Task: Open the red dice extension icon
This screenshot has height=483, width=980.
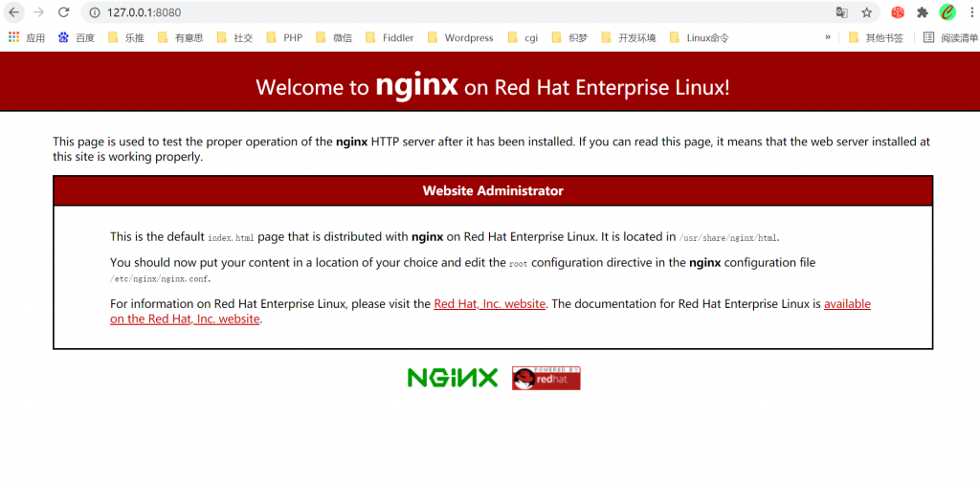Action: (898, 11)
